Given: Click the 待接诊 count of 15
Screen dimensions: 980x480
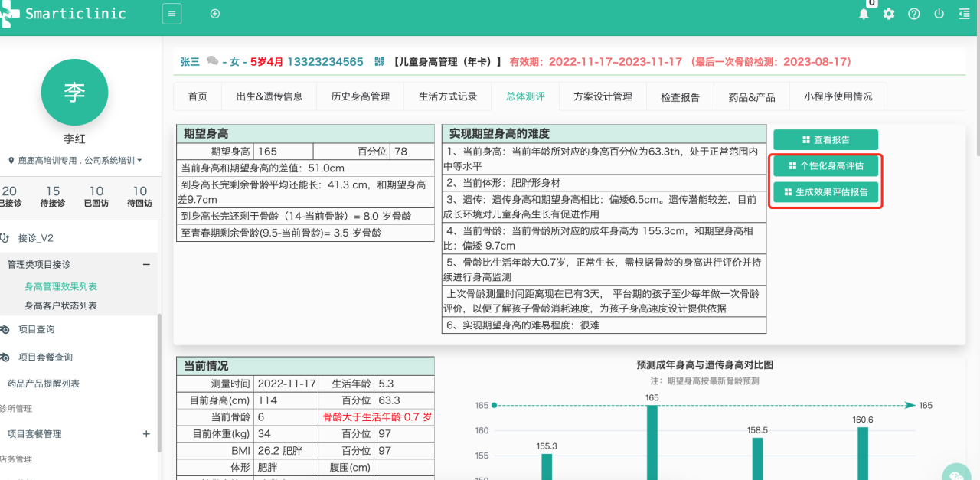Looking at the screenshot, I should pyautogui.click(x=53, y=191).
